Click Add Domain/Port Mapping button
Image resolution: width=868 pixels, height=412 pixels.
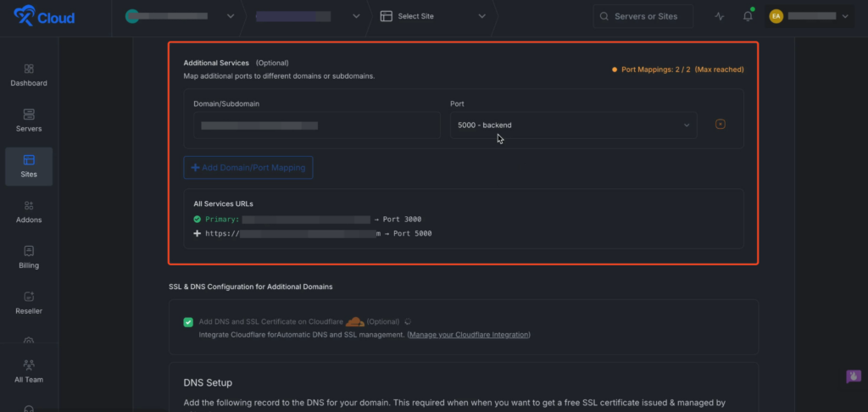(x=248, y=168)
